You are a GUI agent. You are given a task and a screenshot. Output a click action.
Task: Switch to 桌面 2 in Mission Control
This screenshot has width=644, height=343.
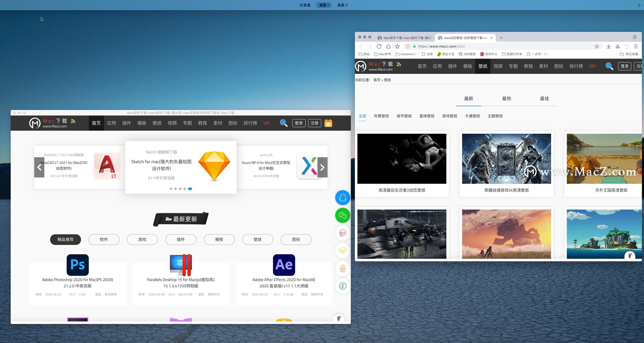tap(342, 5)
